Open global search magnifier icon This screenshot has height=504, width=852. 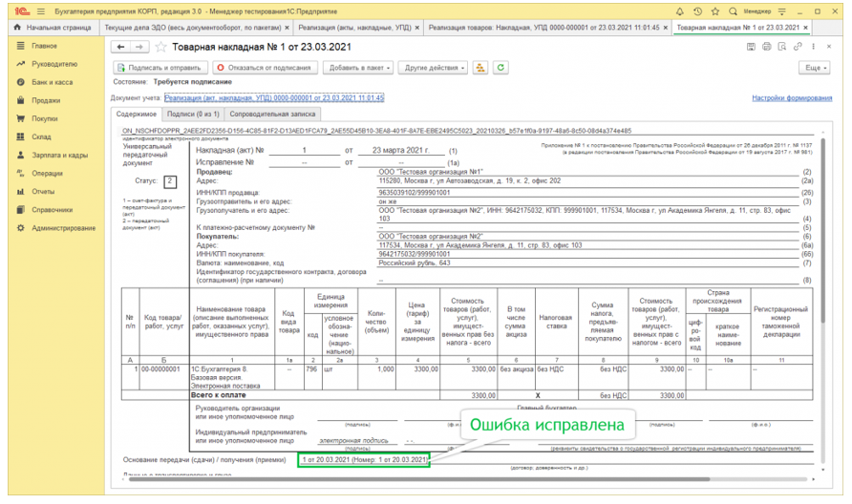pos(733,11)
